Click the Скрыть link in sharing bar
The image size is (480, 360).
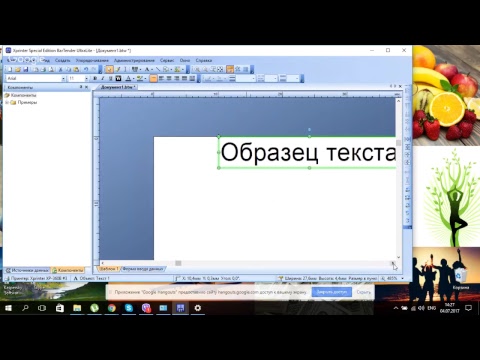click(x=363, y=292)
